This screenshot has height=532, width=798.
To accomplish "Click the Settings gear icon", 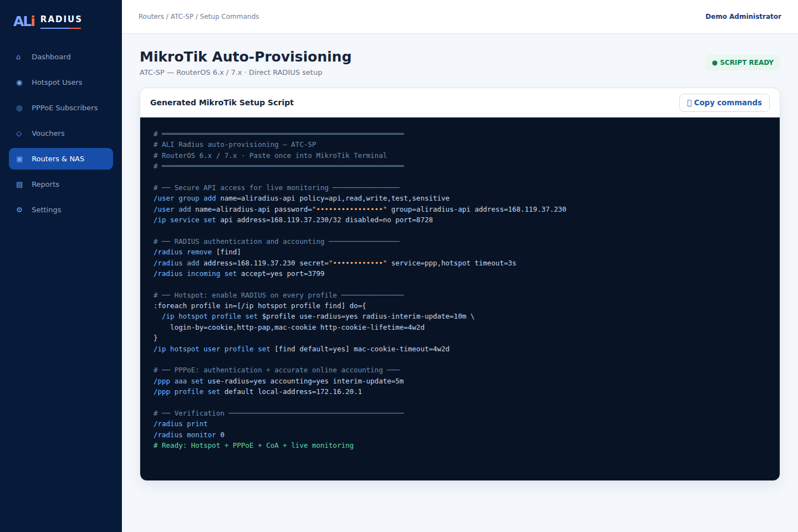I will point(19,210).
